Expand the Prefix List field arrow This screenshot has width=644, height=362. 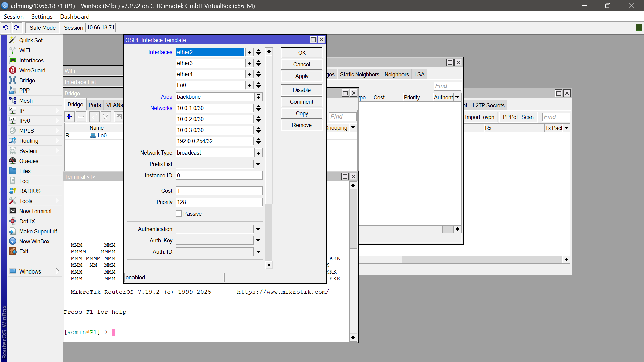pyautogui.click(x=258, y=164)
